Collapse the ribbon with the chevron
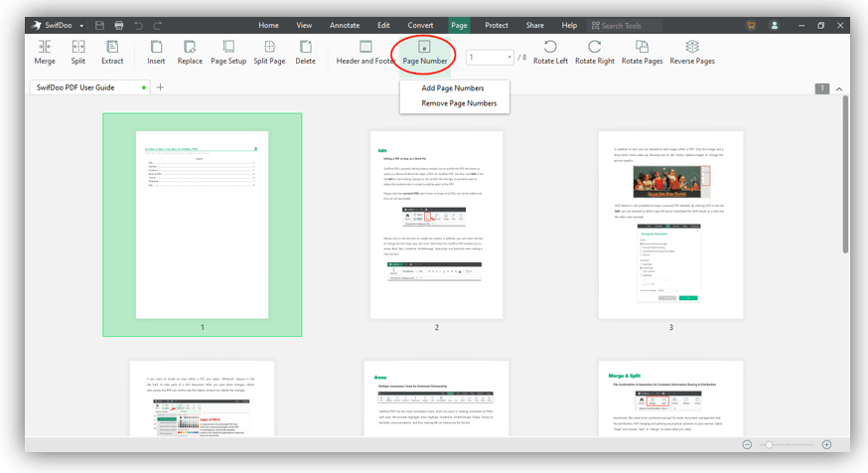868x473 pixels. 839,88
